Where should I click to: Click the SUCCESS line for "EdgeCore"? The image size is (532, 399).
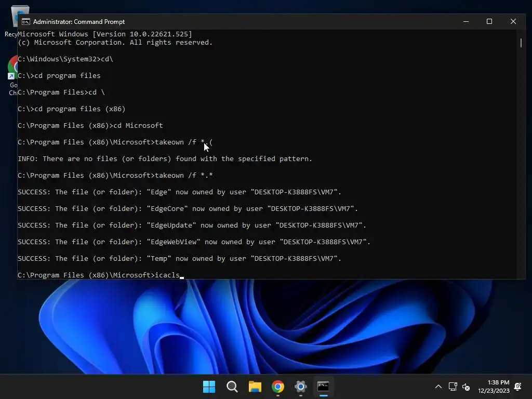click(188, 209)
